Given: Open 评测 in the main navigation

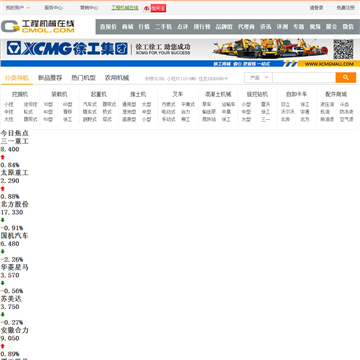Looking at the screenshot, I should pyautogui.click(x=282, y=27).
